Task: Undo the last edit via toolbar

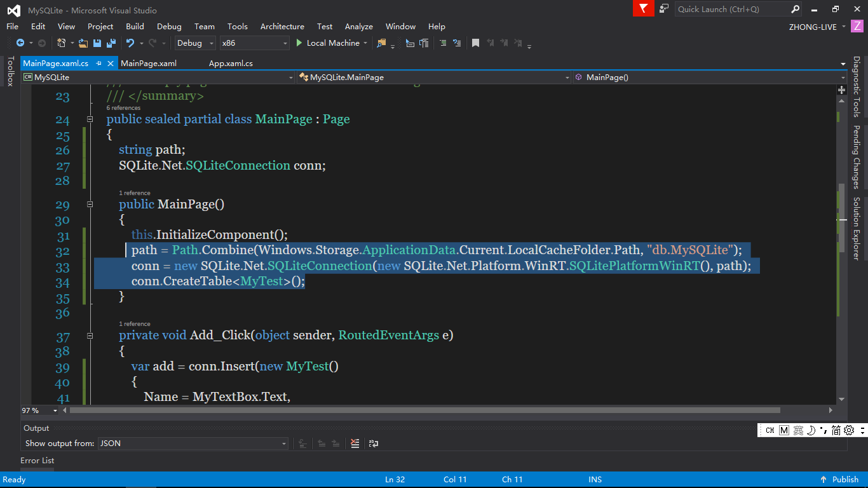Action: click(x=130, y=43)
